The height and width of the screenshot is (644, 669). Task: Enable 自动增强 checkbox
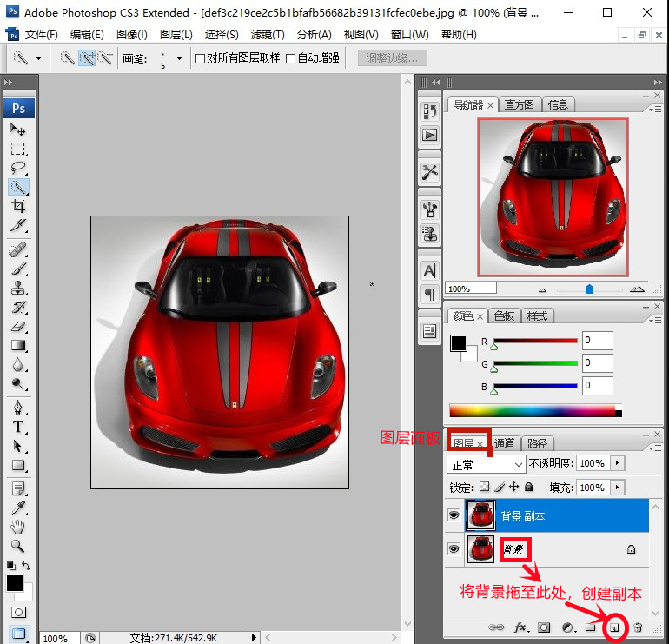point(290,58)
